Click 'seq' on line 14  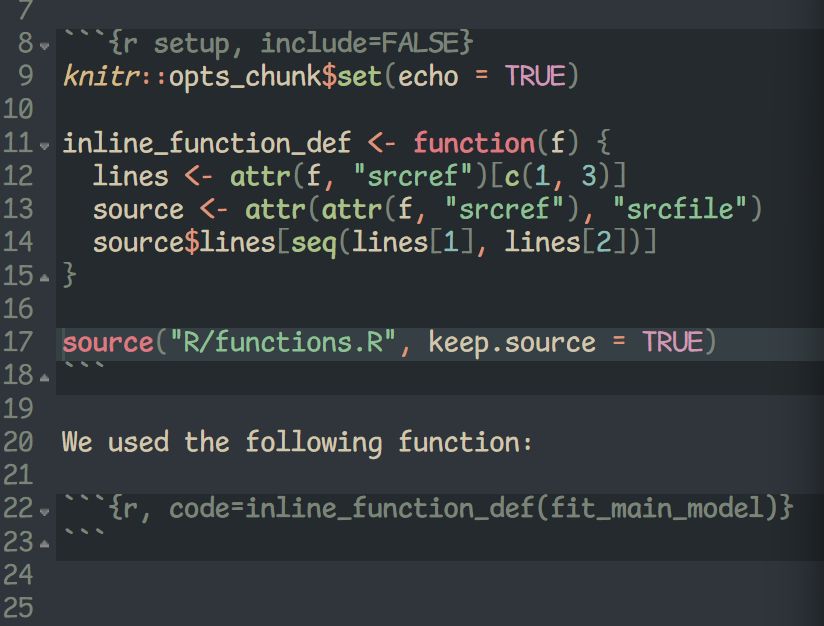[314, 243]
